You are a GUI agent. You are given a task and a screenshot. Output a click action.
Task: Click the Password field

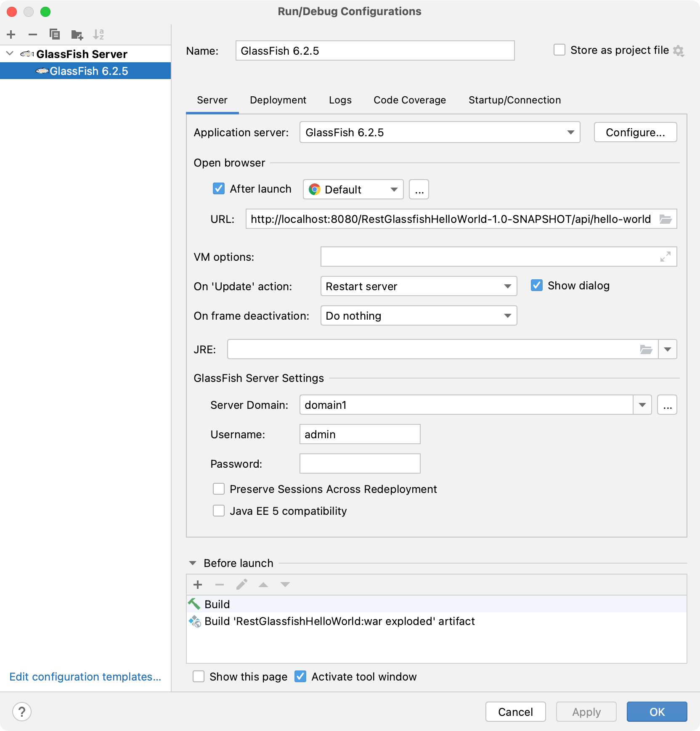[360, 463]
